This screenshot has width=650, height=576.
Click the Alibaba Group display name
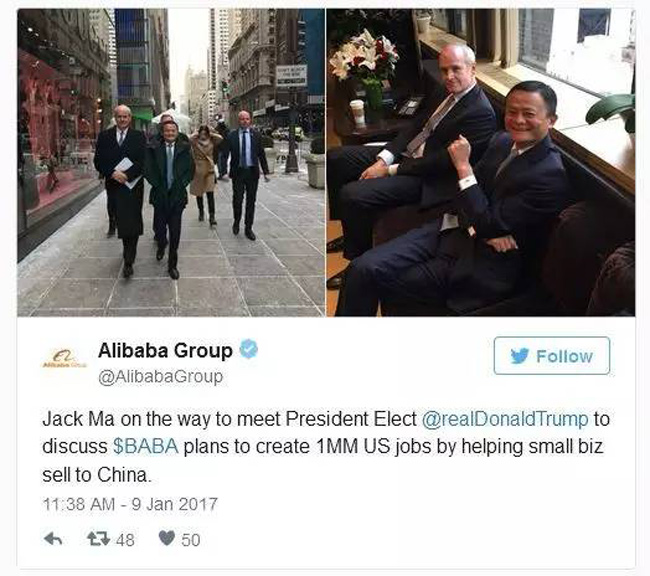pos(165,351)
